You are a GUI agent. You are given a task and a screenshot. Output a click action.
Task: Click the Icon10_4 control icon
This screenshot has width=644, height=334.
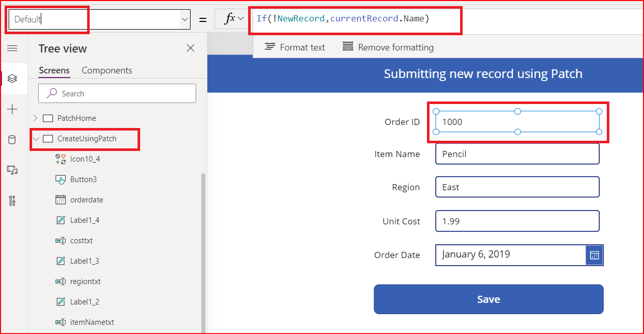61,159
